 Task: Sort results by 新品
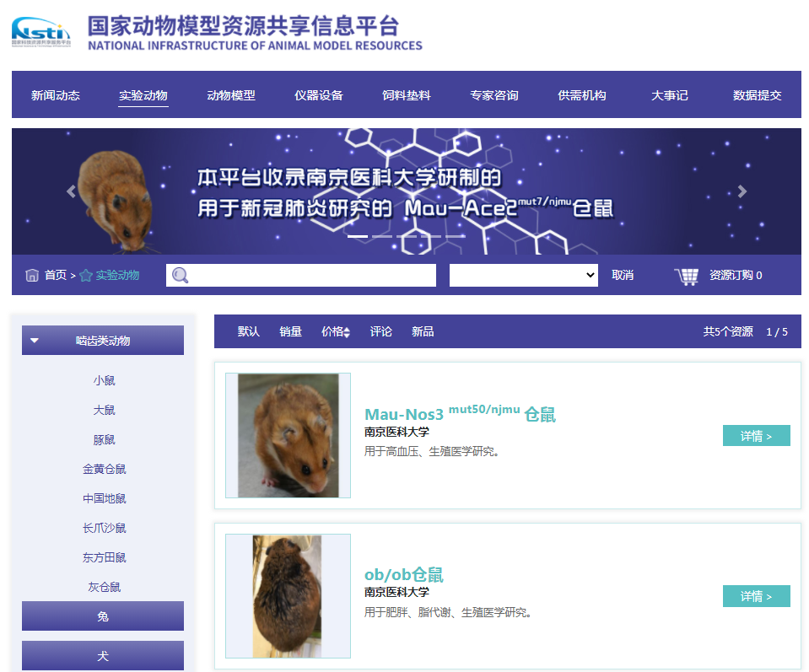click(x=423, y=331)
